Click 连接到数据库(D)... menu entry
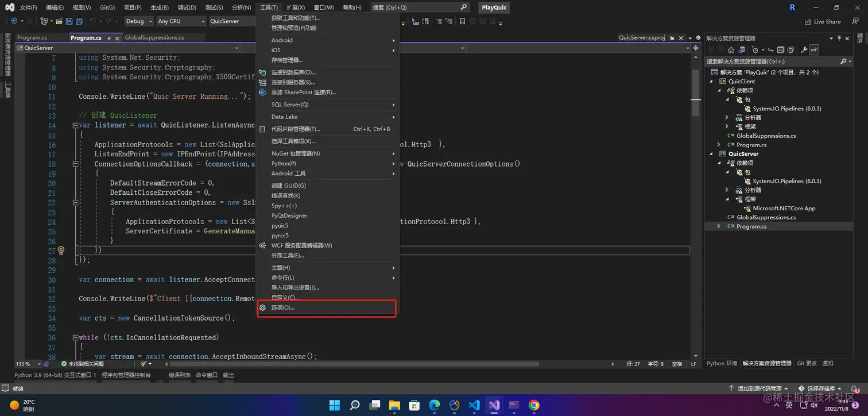 coord(327,72)
